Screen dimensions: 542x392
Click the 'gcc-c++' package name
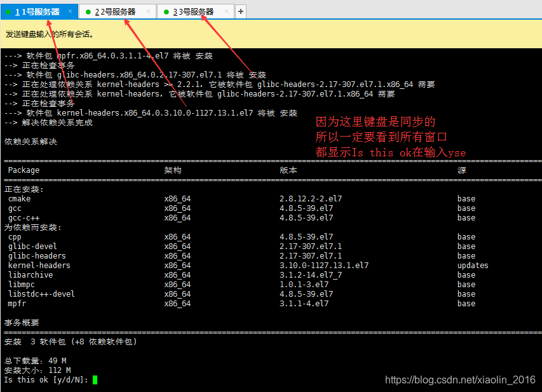click(24, 218)
